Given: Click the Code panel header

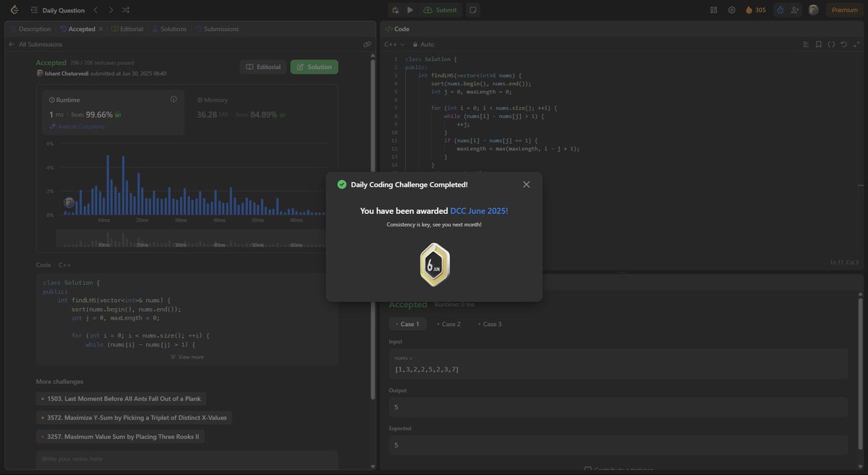Looking at the screenshot, I should 397,29.
